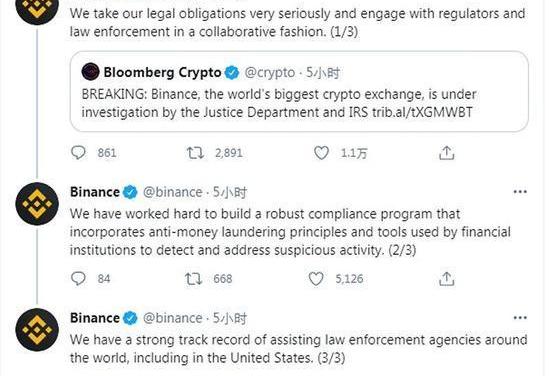550x376 pixels.
Task: Click the Bloomberg Crypto account name
Action: [x=162, y=72]
